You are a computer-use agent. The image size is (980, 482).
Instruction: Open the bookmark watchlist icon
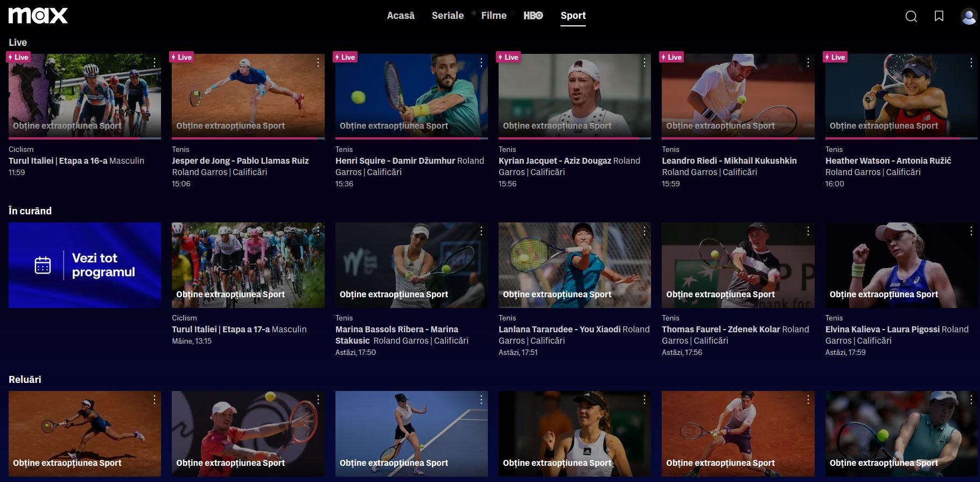(939, 17)
